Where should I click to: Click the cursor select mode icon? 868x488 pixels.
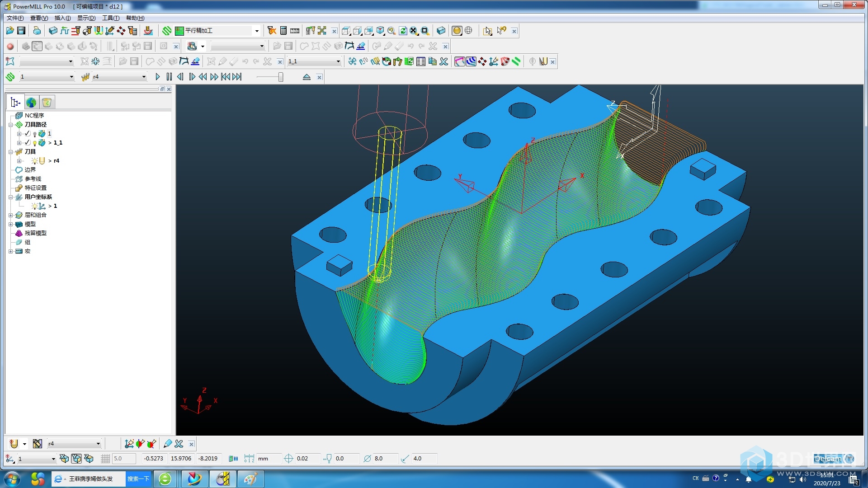point(487,31)
